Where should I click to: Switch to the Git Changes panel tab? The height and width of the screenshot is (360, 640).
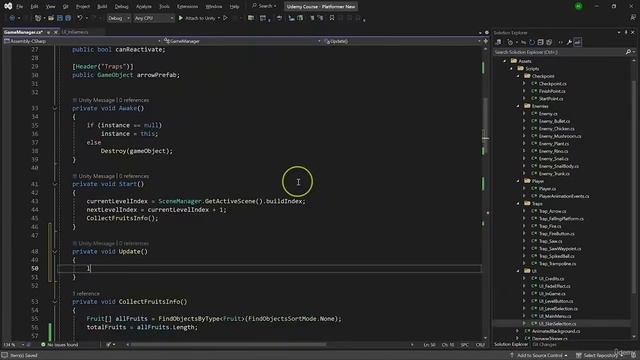pyautogui.click(x=544, y=344)
